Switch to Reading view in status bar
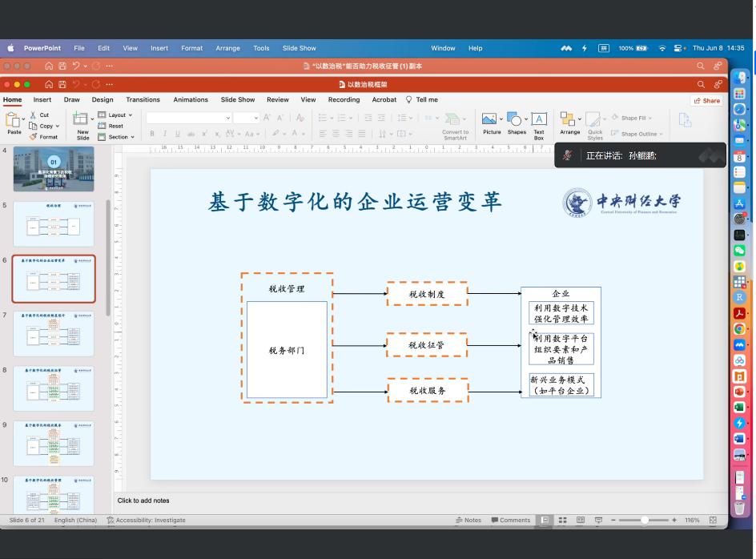This screenshot has width=756, height=559. (581, 520)
